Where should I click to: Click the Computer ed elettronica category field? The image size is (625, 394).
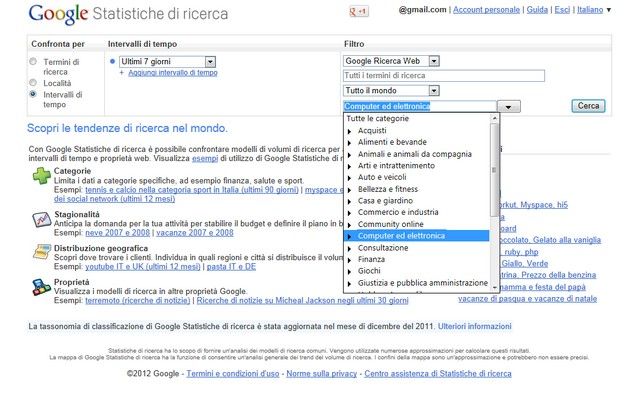tap(420, 106)
